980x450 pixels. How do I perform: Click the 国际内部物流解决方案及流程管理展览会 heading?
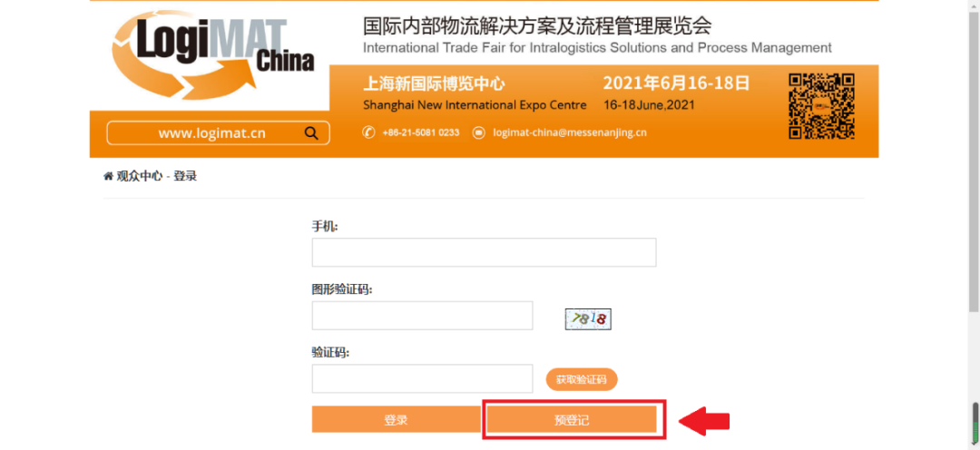pos(537,26)
